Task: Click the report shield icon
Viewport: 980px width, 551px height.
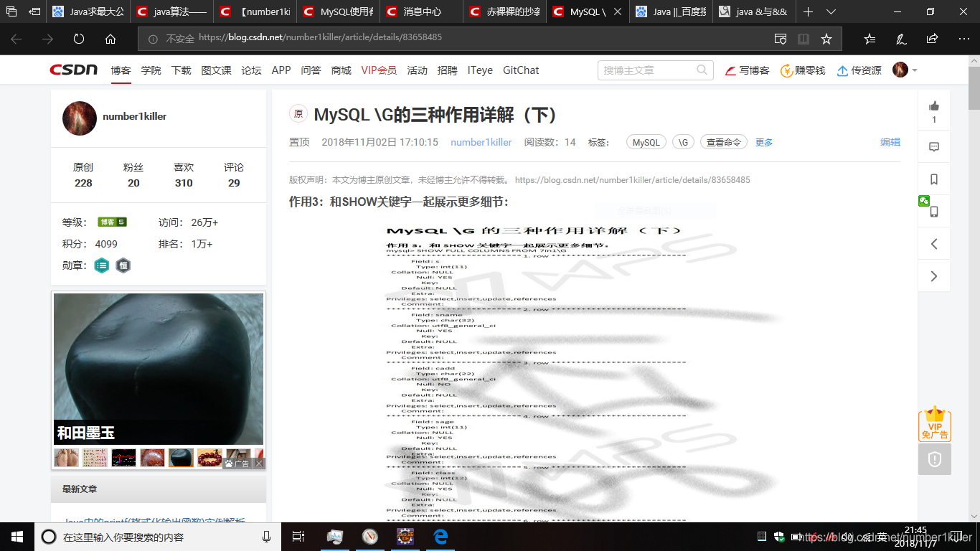Action: [935, 459]
